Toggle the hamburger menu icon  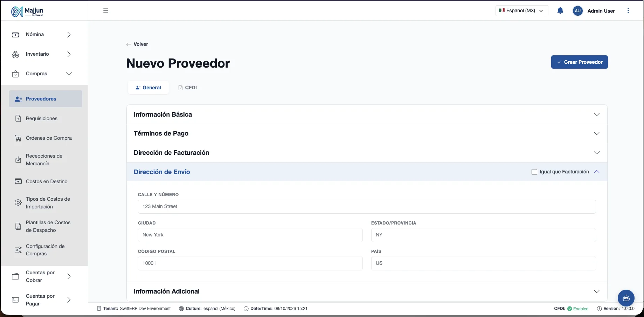[106, 11]
